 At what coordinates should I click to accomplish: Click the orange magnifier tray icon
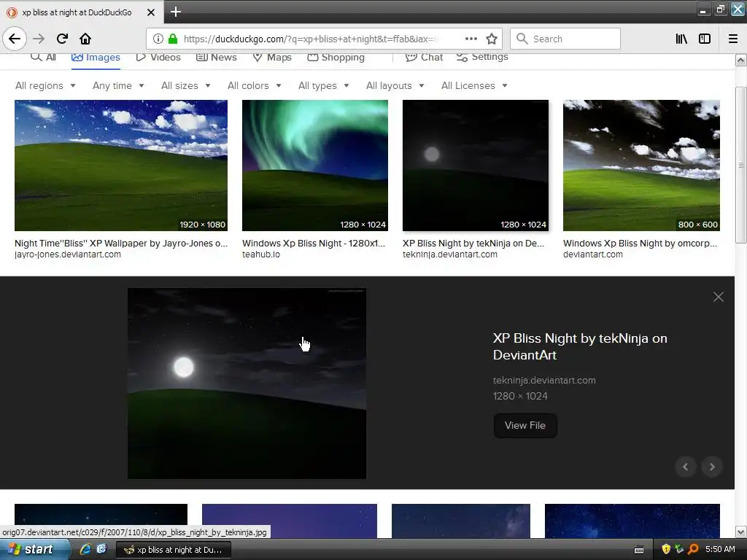693,549
